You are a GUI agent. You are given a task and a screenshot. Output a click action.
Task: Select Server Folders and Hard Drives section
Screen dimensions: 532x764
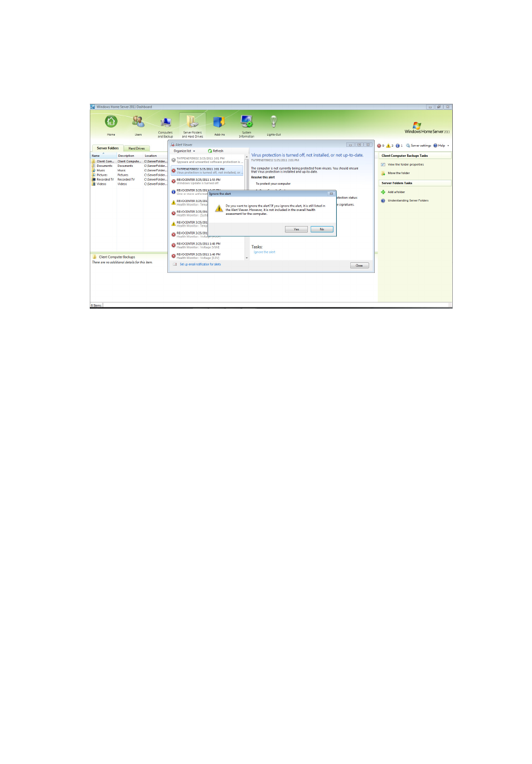[x=192, y=127]
